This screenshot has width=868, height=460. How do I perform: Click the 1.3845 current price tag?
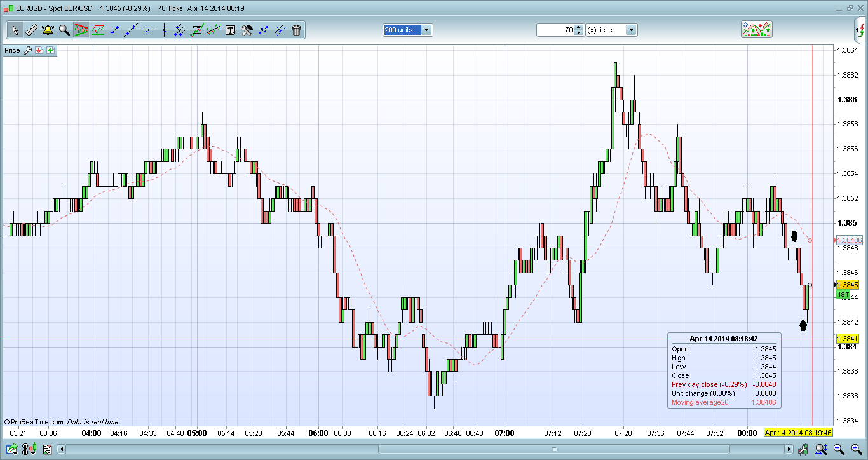click(848, 285)
